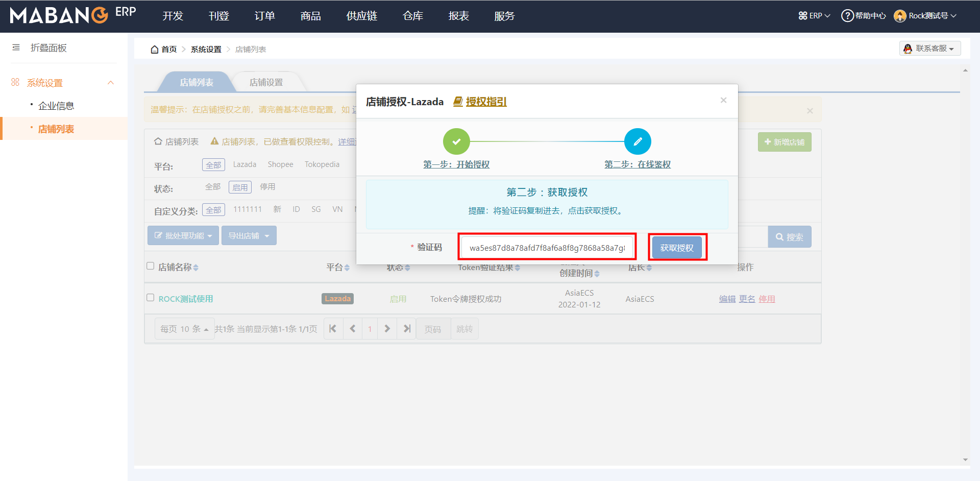Click the help center question mark icon
Viewport: 980px width, 481px height.
tap(847, 16)
